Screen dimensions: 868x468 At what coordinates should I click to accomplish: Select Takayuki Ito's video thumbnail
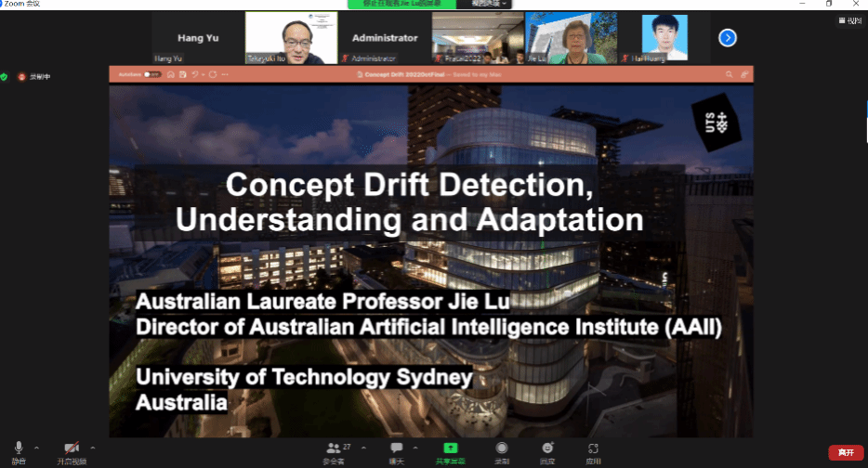pyautogui.click(x=290, y=38)
